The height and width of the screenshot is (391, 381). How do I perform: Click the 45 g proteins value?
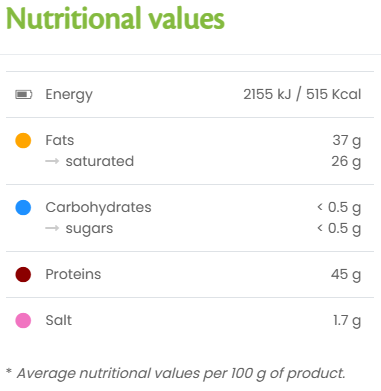tap(346, 275)
